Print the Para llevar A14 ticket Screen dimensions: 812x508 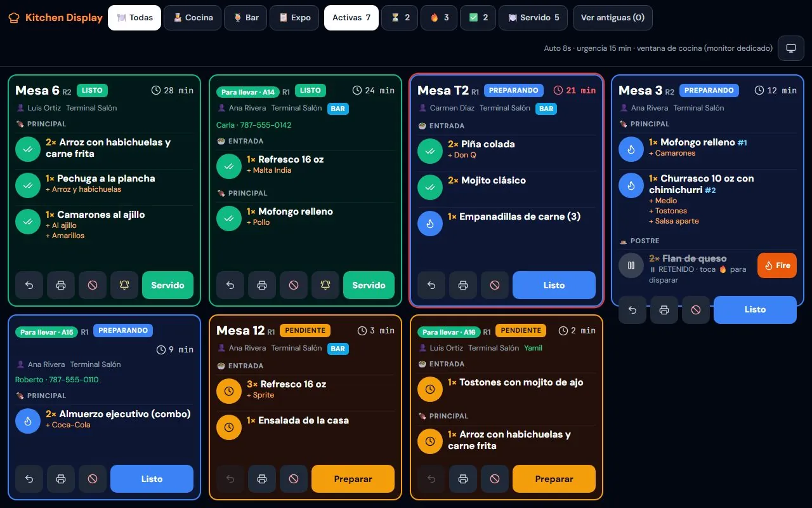[262, 285]
